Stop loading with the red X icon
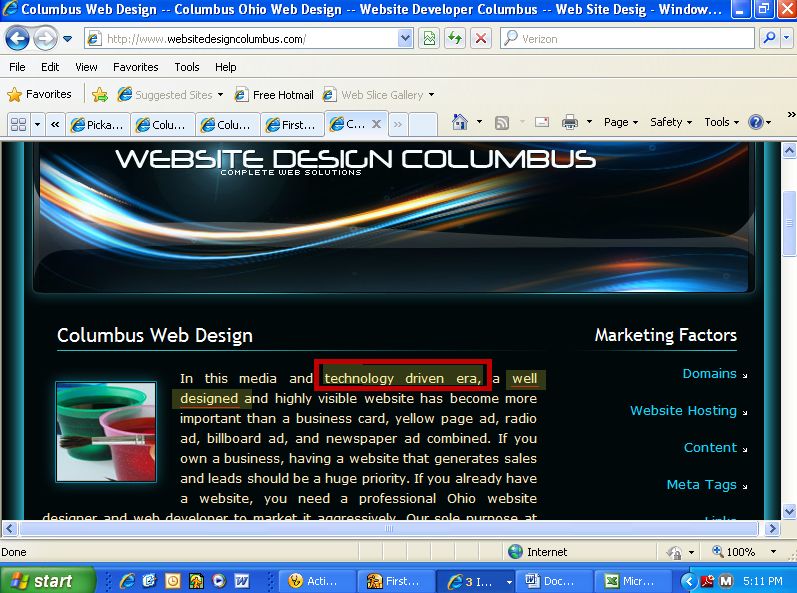This screenshot has height=593, width=797. tap(480, 39)
